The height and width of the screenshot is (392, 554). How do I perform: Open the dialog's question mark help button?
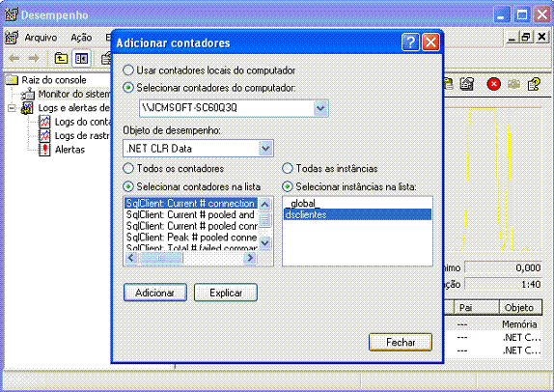coord(410,42)
